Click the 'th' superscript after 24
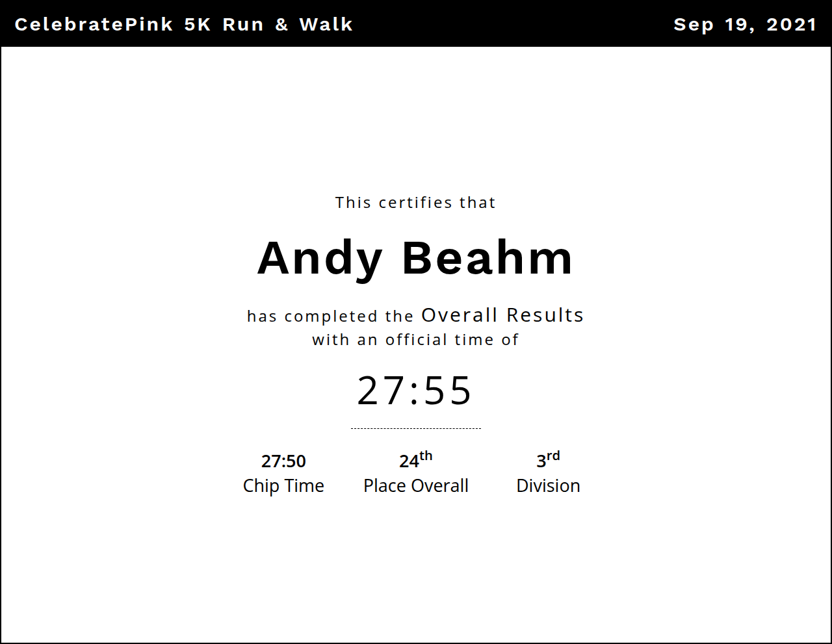Screen dimensions: 832x644 (x=426, y=456)
